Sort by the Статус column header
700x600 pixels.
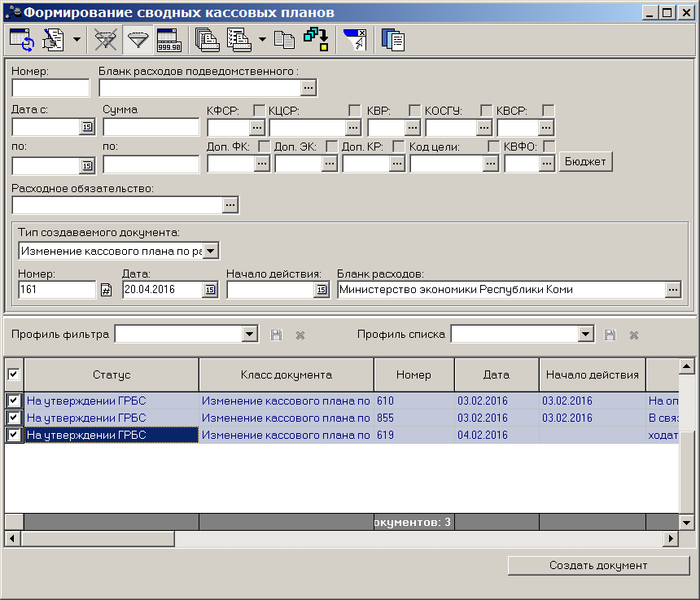[112, 374]
